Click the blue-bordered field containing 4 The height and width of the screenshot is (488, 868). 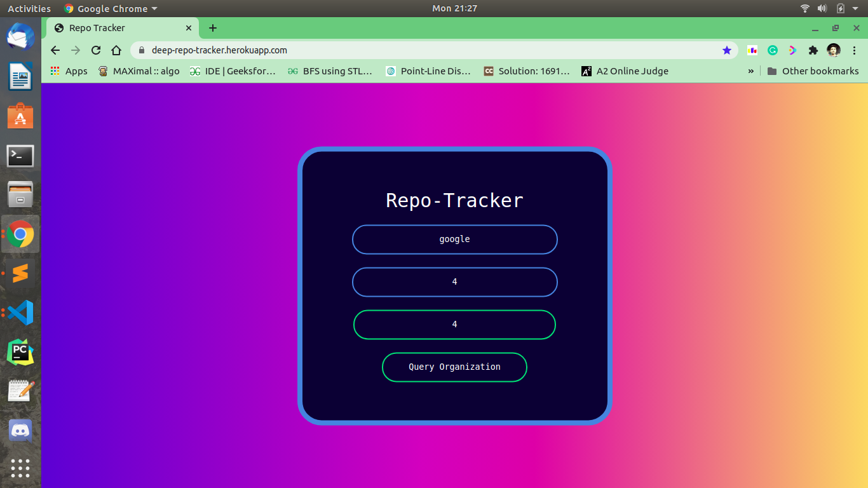click(454, 282)
